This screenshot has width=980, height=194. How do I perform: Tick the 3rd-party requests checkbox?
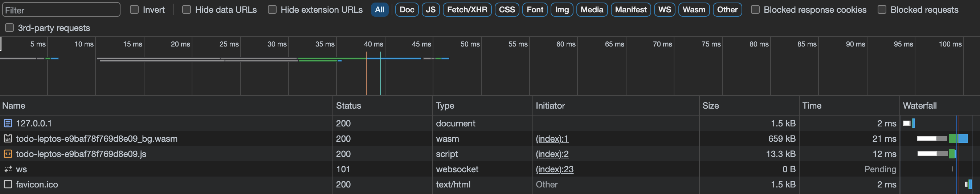(x=9, y=28)
